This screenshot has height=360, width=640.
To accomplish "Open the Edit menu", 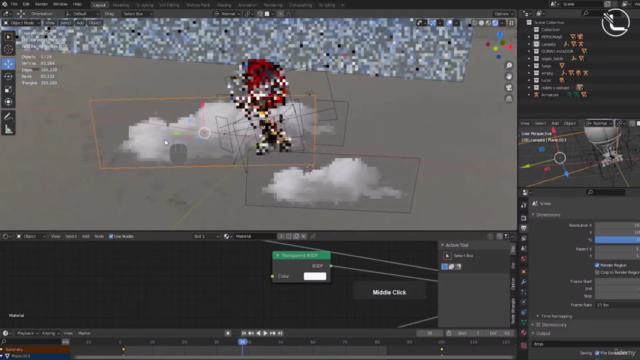I will tap(27, 4).
